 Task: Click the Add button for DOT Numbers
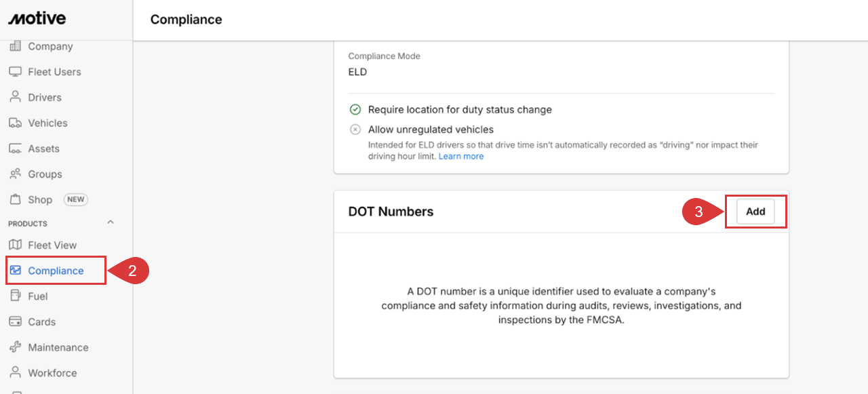coord(755,212)
